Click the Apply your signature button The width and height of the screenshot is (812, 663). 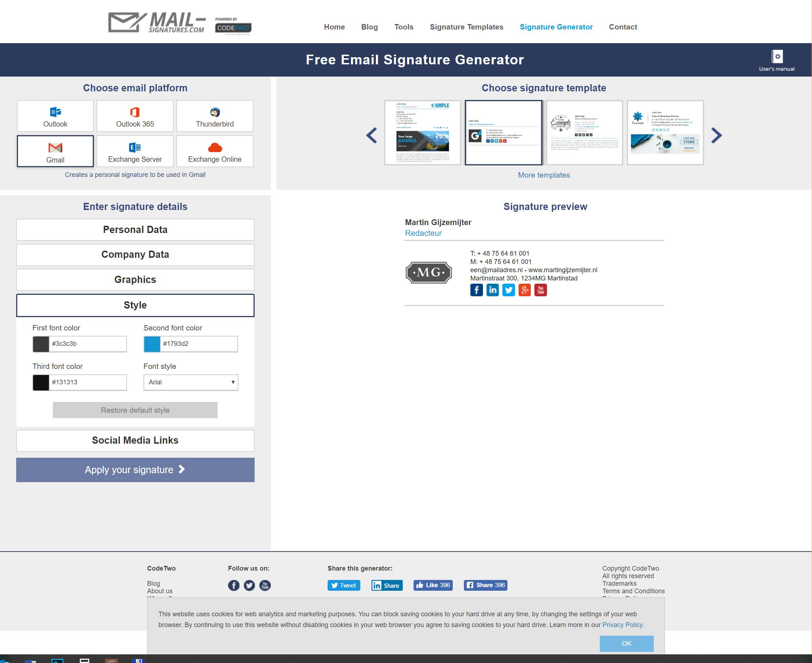(x=135, y=470)
